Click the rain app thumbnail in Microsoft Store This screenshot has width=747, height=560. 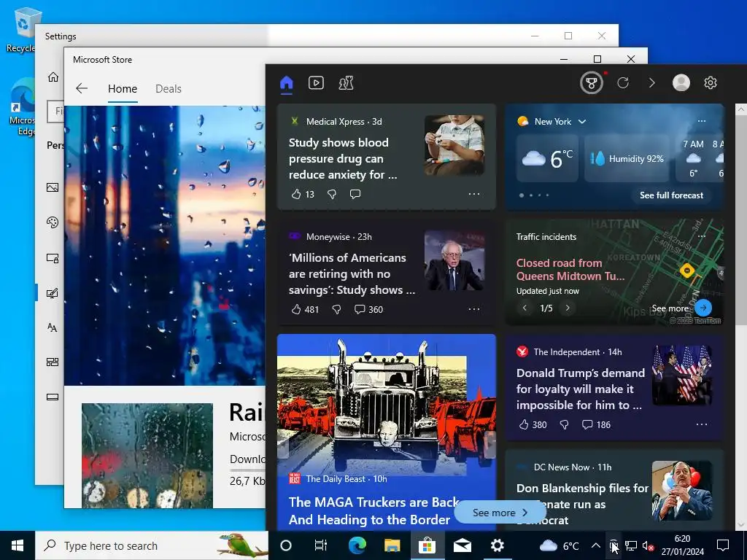tap(147, 456)
